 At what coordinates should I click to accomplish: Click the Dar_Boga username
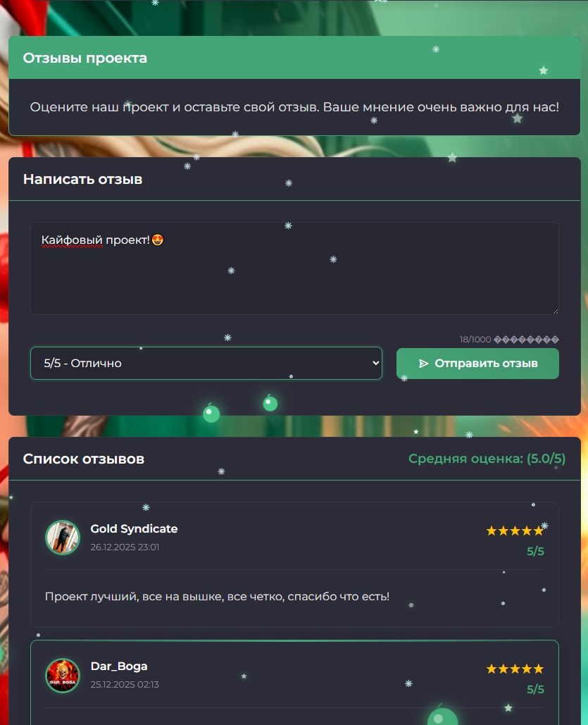pyautogui.click(x=119, y=667)
